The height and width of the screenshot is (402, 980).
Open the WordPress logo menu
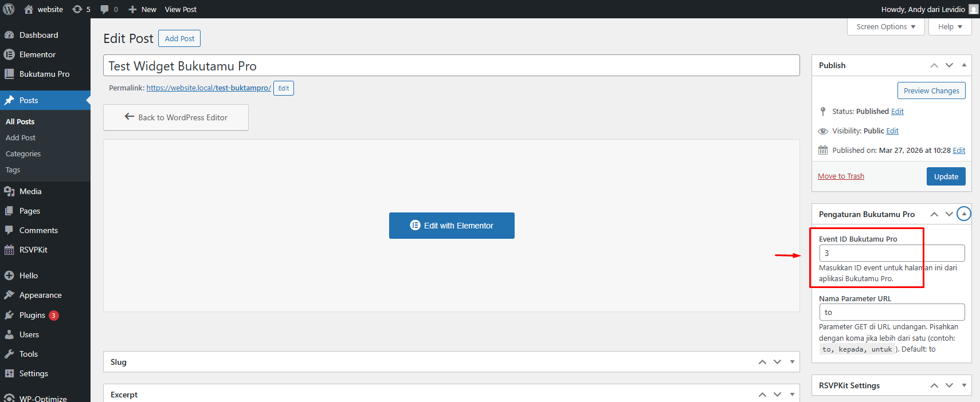tap(9, 9)
